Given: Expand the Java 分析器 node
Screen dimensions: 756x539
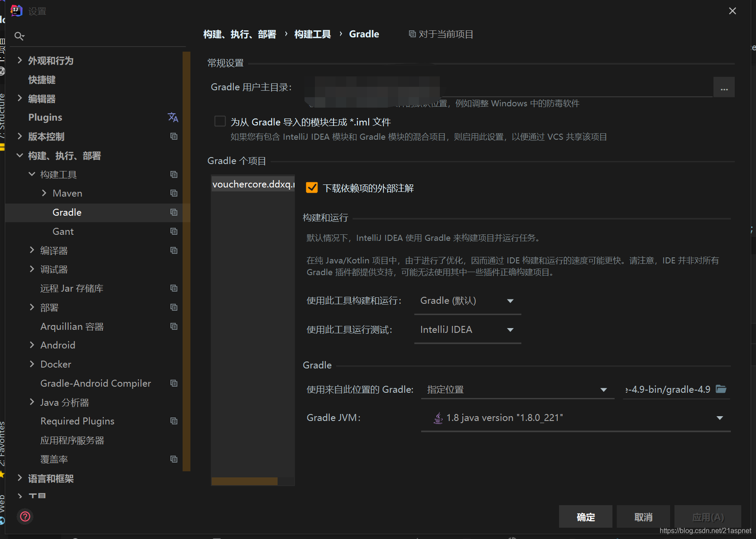Looking at the screenshot, I should click(32, 402).
